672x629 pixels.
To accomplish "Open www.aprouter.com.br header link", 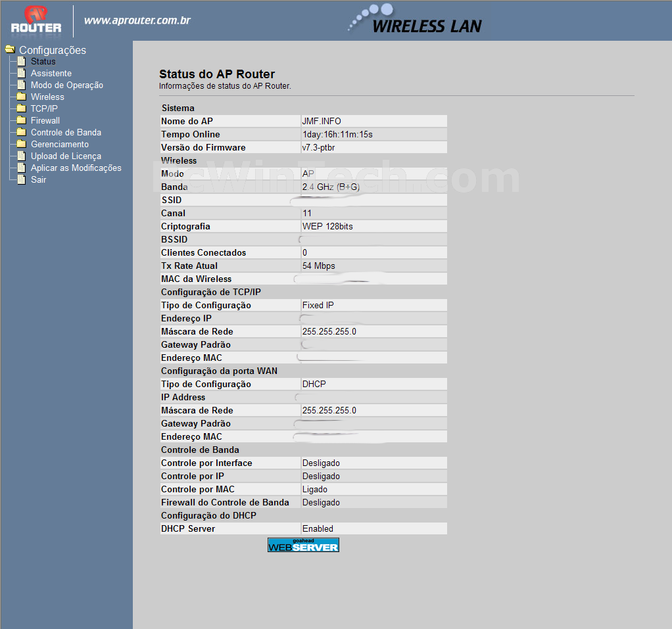I will pyautogui.click(x=137, y=20).
